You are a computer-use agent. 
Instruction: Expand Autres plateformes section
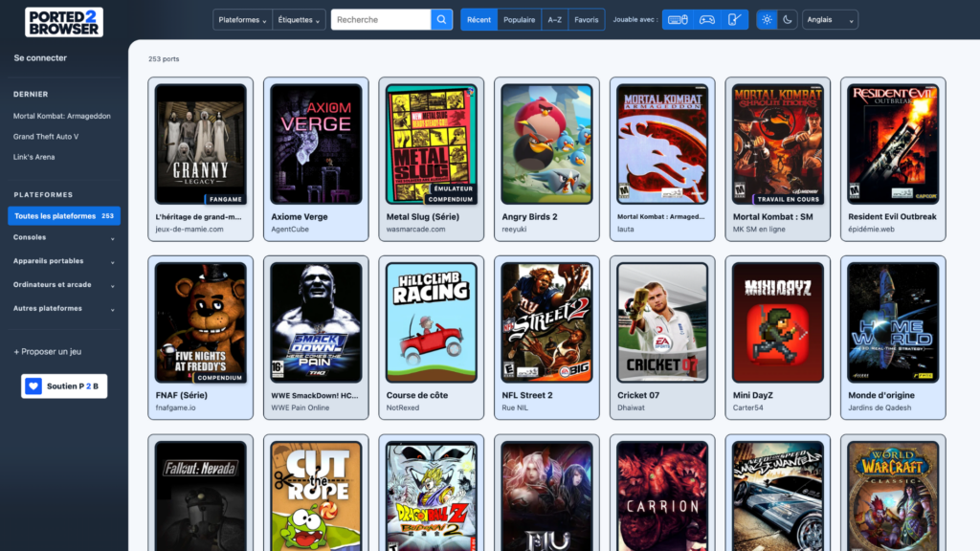[x=64, y=309]
